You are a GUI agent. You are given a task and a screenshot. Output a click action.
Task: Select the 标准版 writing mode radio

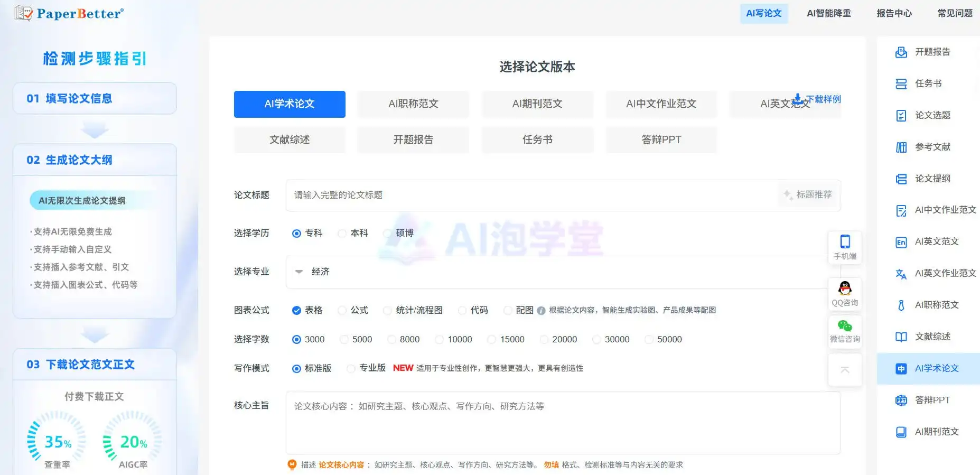296,369
